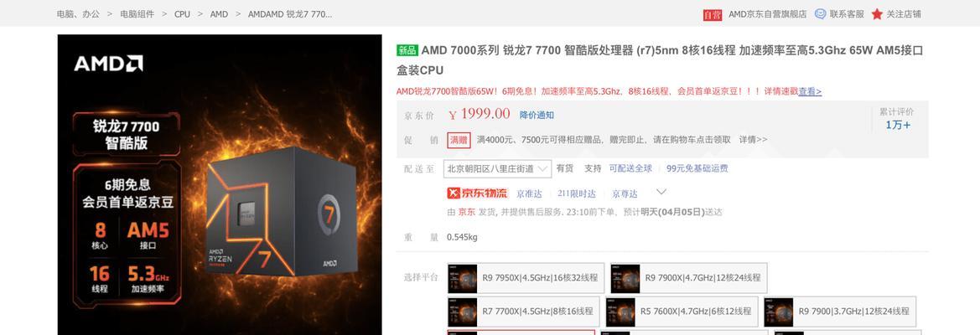
Task: Click the green 新品 tag
Action: click(407, 50)
